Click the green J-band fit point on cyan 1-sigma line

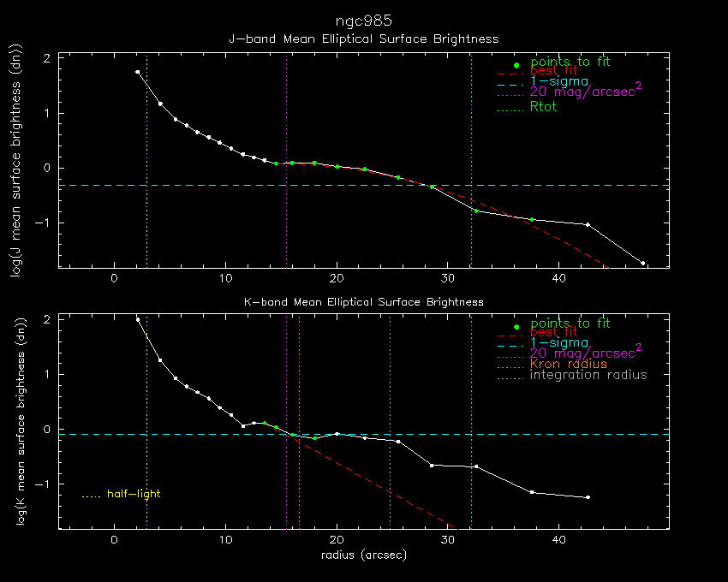click(432, 187)
